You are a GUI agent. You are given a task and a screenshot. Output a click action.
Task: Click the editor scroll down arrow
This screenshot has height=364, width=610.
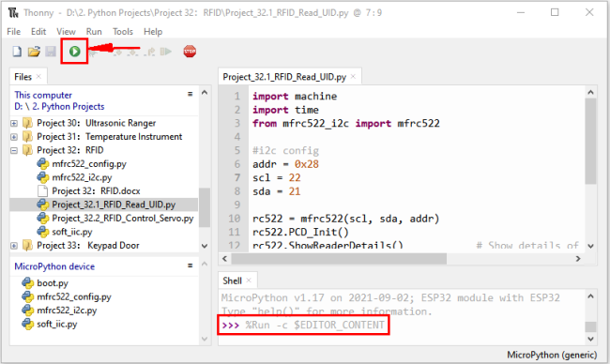[590, 246]
